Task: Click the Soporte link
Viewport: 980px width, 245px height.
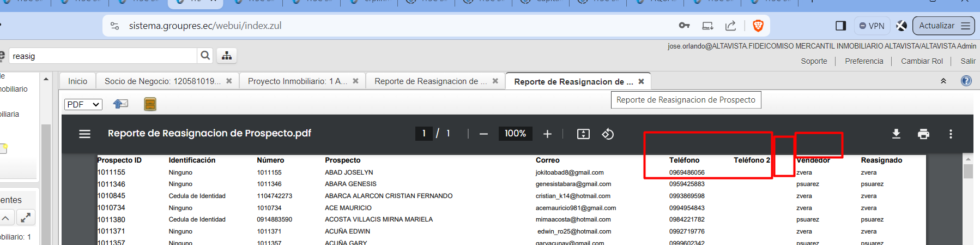Action: click(814, 61)
